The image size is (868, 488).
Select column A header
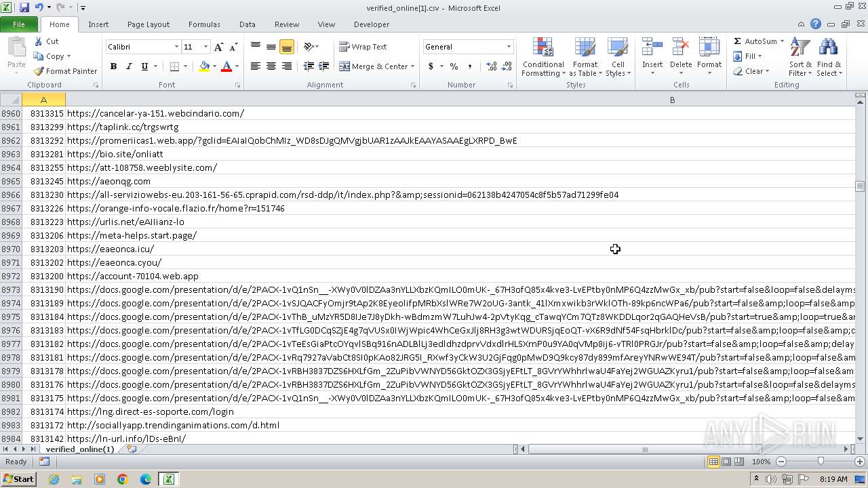coord(43,100)
